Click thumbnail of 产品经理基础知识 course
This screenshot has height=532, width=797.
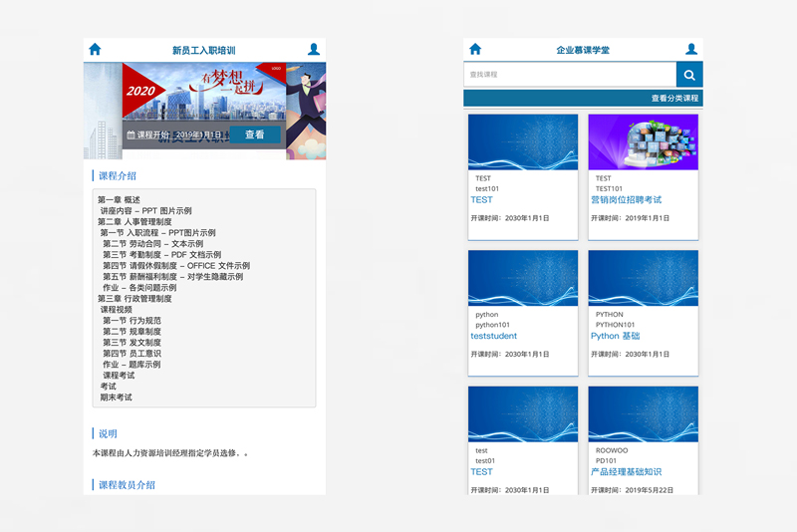[x=643, y=414]
